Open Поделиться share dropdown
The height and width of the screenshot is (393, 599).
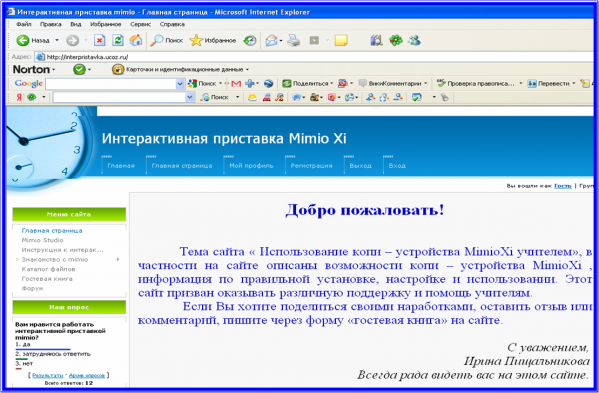tap(332, 83)
